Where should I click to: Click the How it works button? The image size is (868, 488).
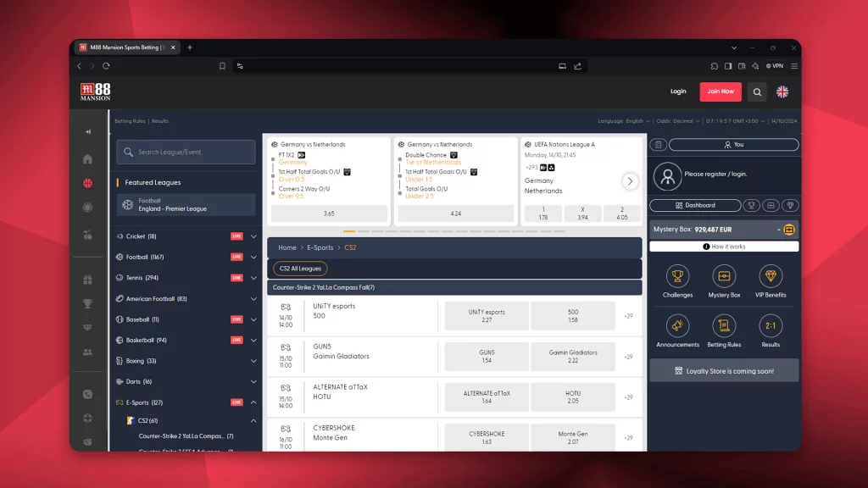(x=724, y=247)
